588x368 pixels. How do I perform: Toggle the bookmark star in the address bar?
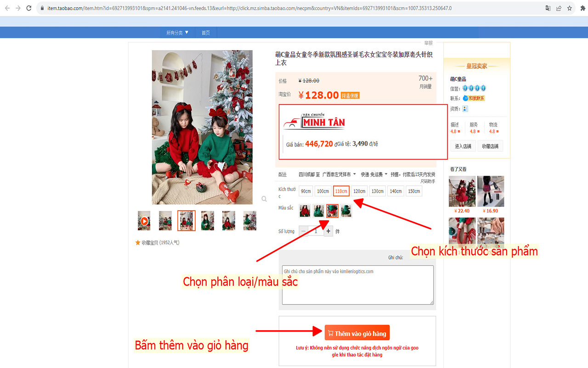click(570, 8)
